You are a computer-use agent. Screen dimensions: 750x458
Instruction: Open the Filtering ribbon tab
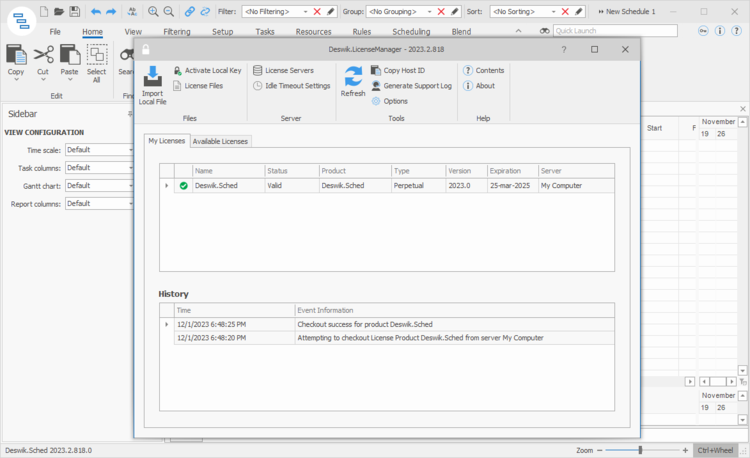coord(176,32)
